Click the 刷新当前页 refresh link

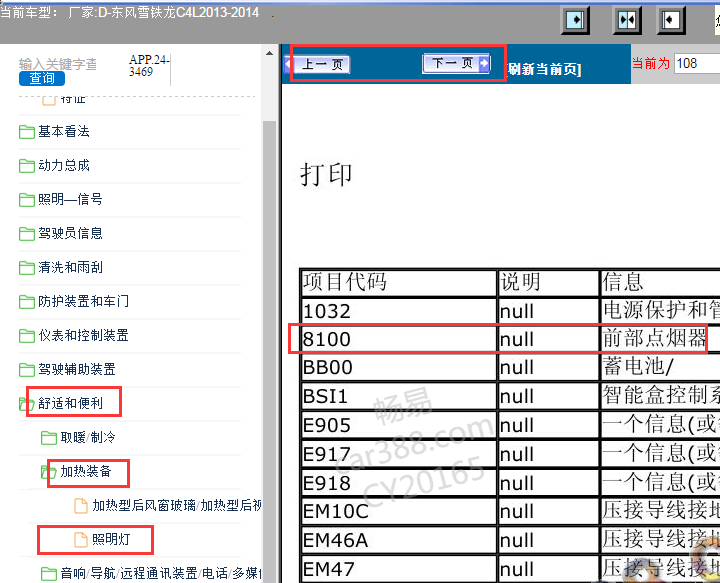click(544, 69)
